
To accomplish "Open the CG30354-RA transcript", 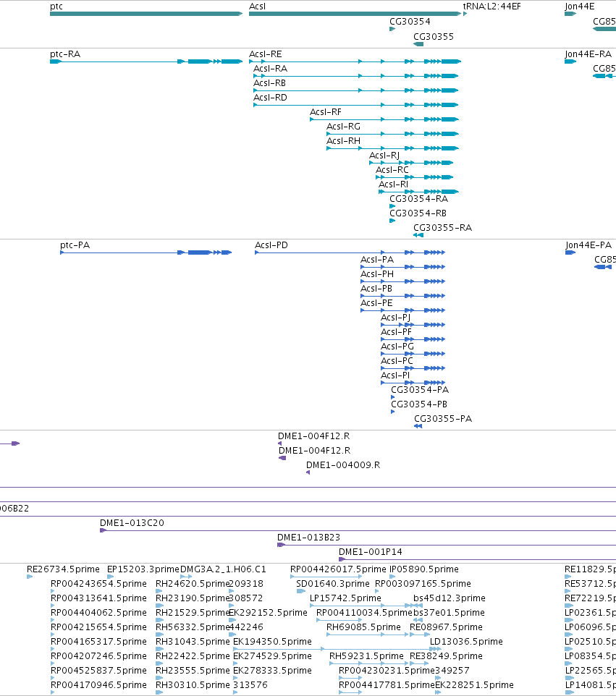I will (x=392, y=206).
